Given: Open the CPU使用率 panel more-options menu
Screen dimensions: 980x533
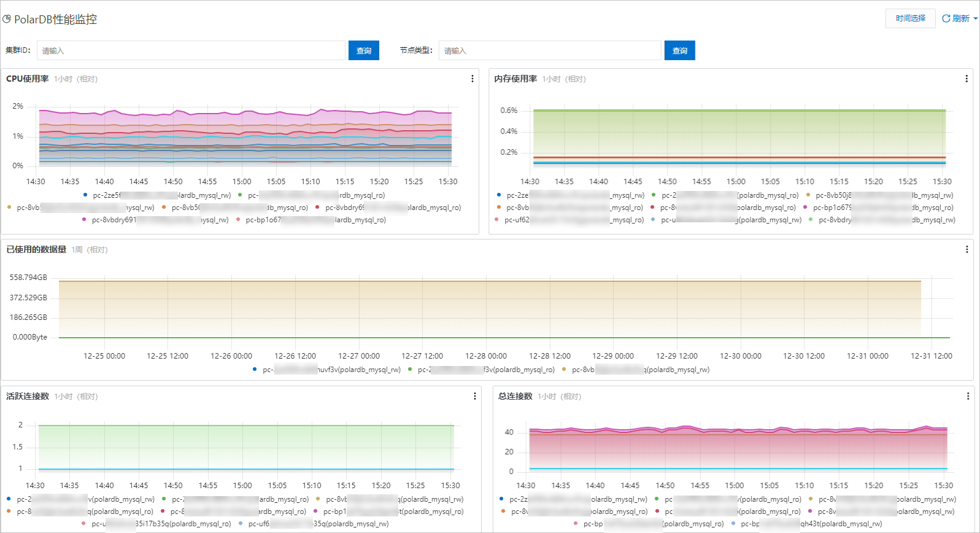Looking at the screenshot, I should [472, 79].
